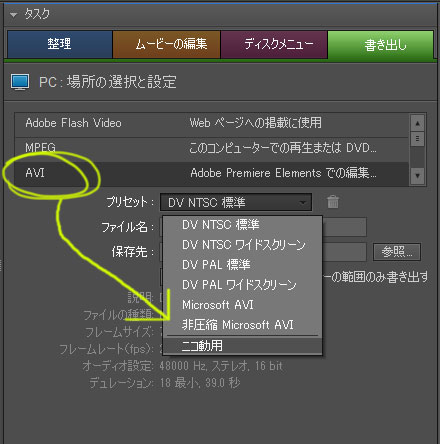Select the AVI format row
The width and height of the screenshot is (440, 444).
pos(211,173)
